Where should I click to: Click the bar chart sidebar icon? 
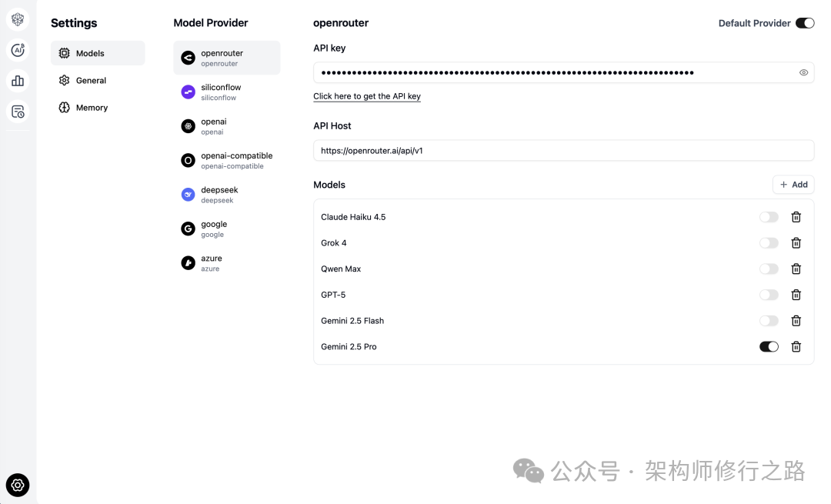point(18,81)
